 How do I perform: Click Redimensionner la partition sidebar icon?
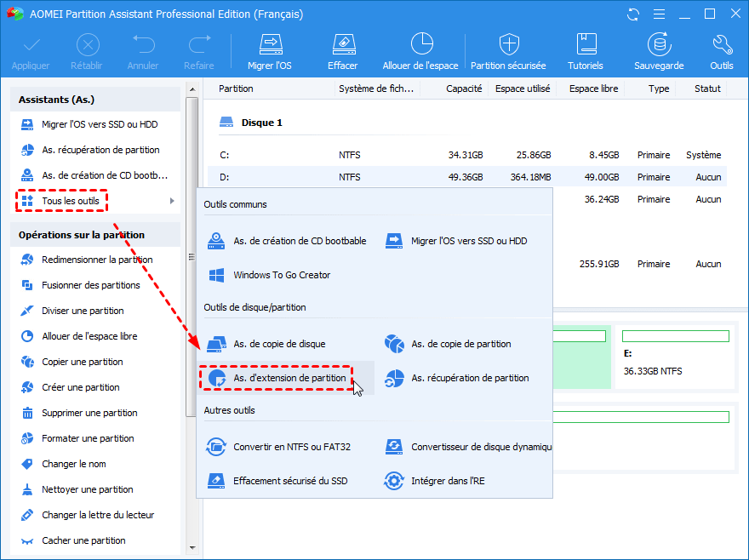[x=27, y=260]
